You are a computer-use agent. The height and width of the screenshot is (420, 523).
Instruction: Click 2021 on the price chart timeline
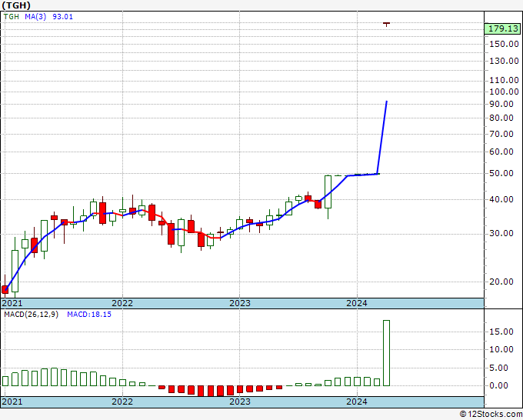click(x=12, y=303)
